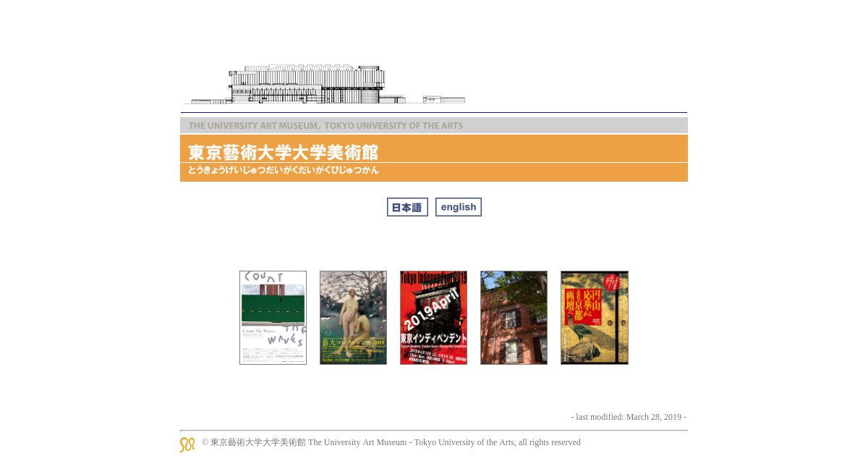Viewport: 868px width, 456px height.
Task: Click the orange 東京藝術大学大学美術館 title banner
Action: [434, 158]
